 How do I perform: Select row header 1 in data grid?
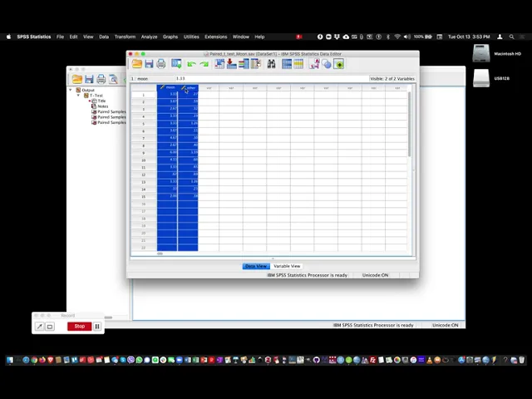point(144,95)
